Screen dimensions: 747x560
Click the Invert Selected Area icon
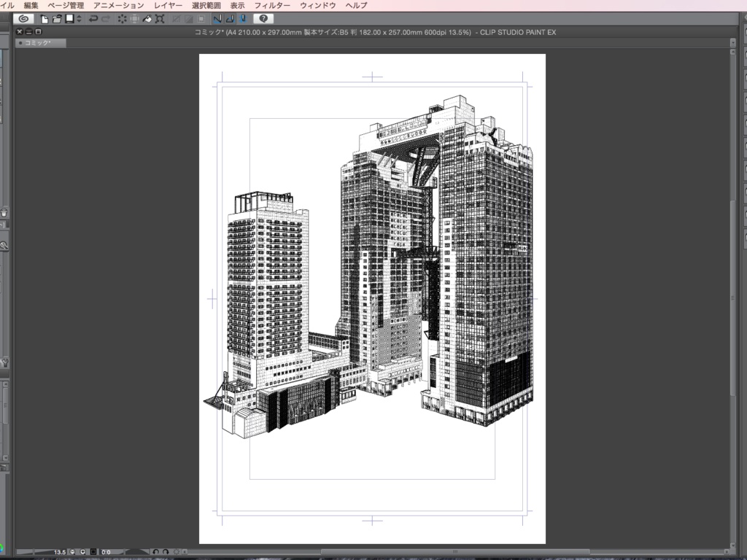tap(189, 18)
